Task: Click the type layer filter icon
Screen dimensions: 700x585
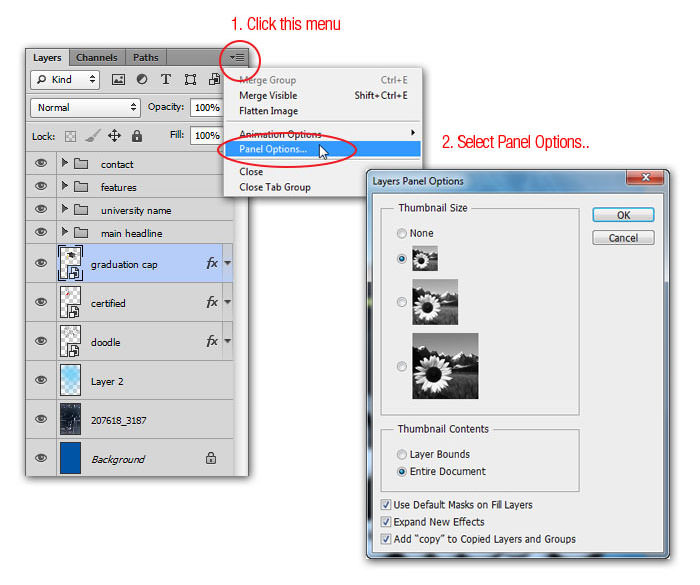Action: (x=166, y=80)
